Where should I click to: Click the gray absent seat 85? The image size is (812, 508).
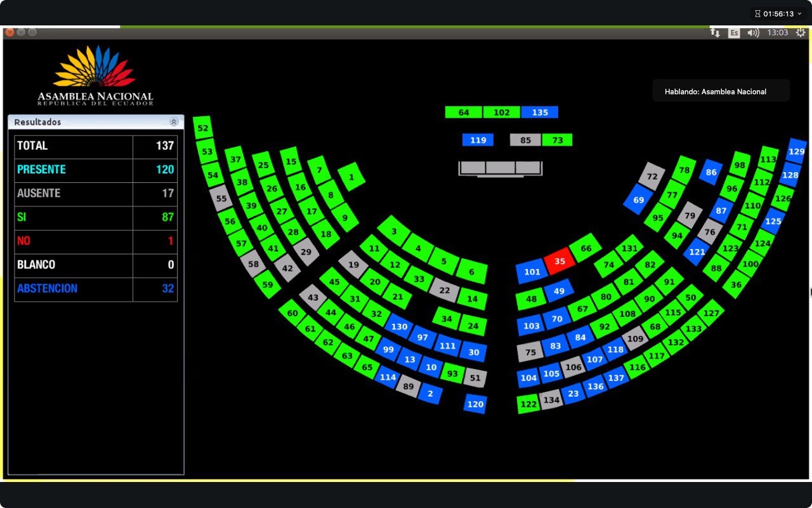[525, 140]
